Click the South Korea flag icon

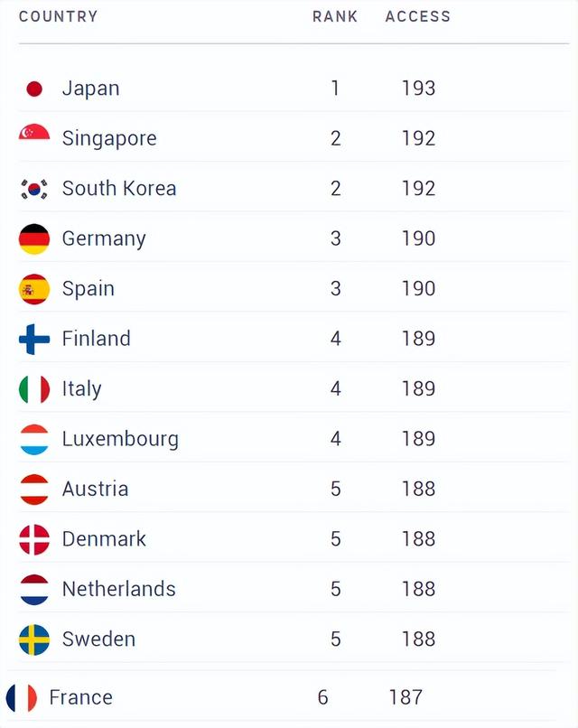click(34, 189)
